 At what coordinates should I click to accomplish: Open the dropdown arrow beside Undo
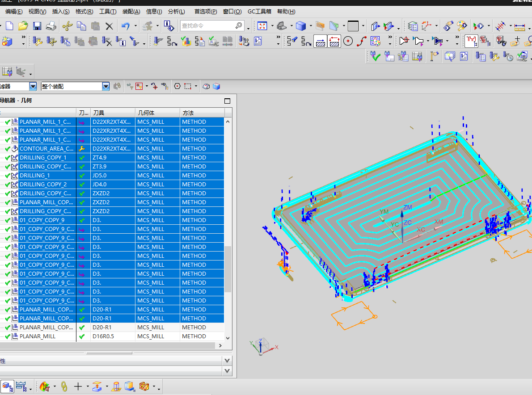click(x=135, y=26)
